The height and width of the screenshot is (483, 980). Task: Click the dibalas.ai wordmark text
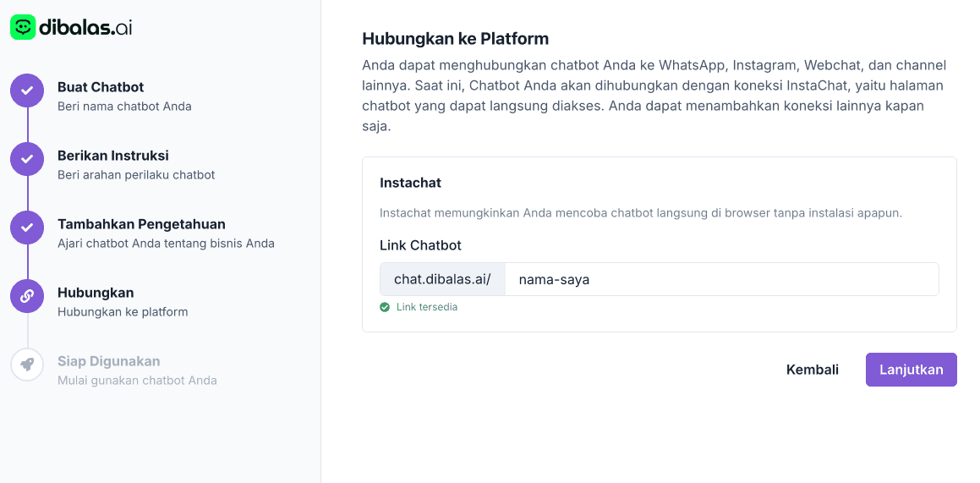tap(85, 28)
